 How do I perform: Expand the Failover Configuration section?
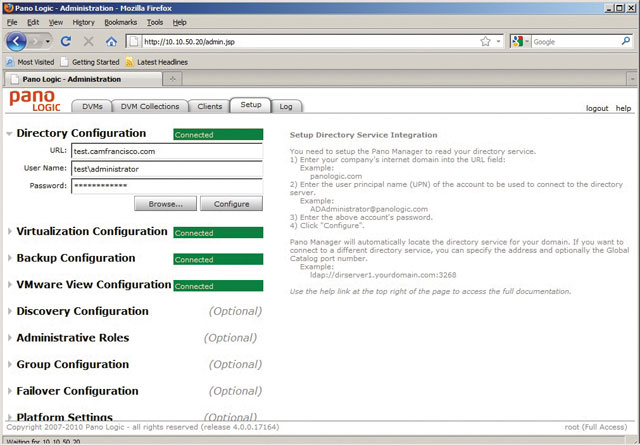[9, 391]
